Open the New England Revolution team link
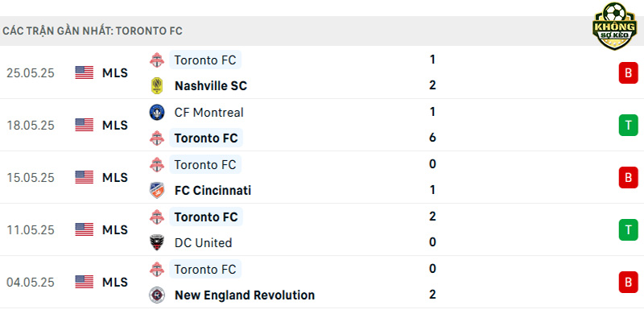 [x=245, y=295]
